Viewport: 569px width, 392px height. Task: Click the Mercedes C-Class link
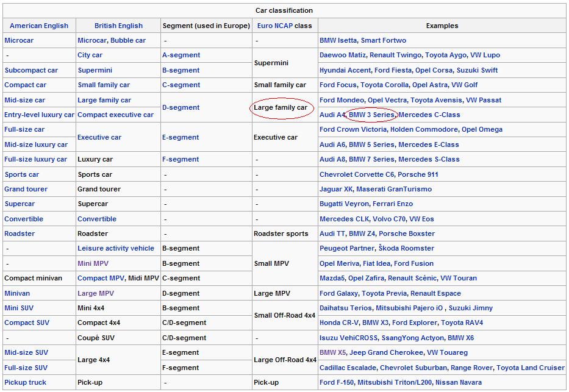pos(429,115)
